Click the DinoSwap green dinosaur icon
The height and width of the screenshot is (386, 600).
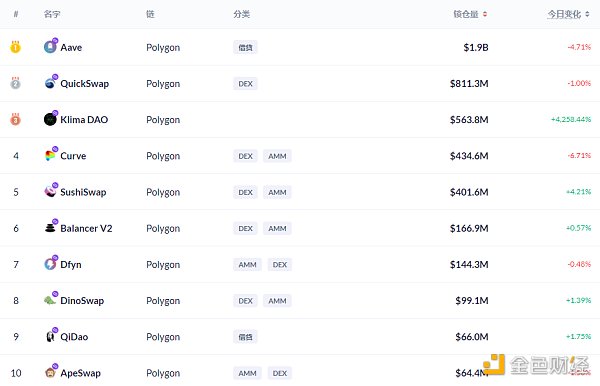coord(50,300)
